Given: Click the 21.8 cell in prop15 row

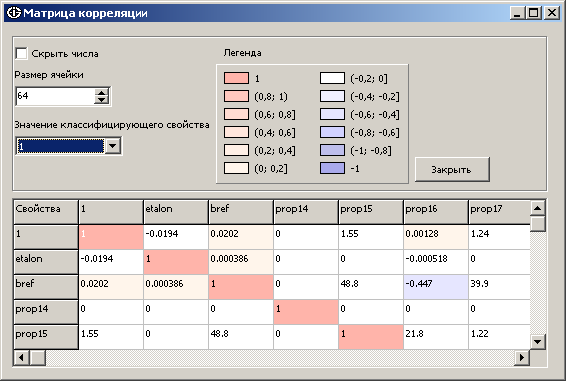Looking at the screenshot, I should [436, 337].
